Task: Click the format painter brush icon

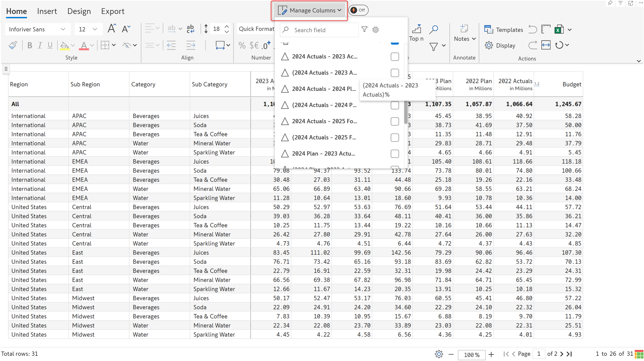Action: [13, 45]
